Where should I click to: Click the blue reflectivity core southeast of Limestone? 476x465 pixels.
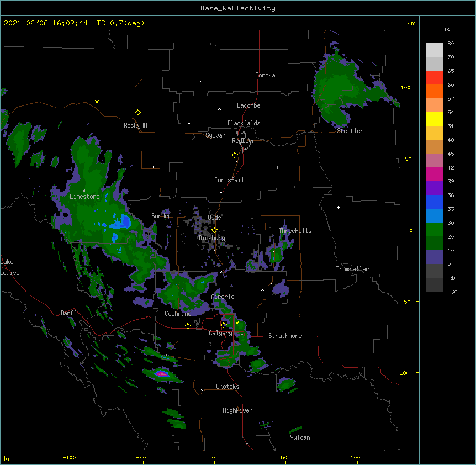point(122,222)
